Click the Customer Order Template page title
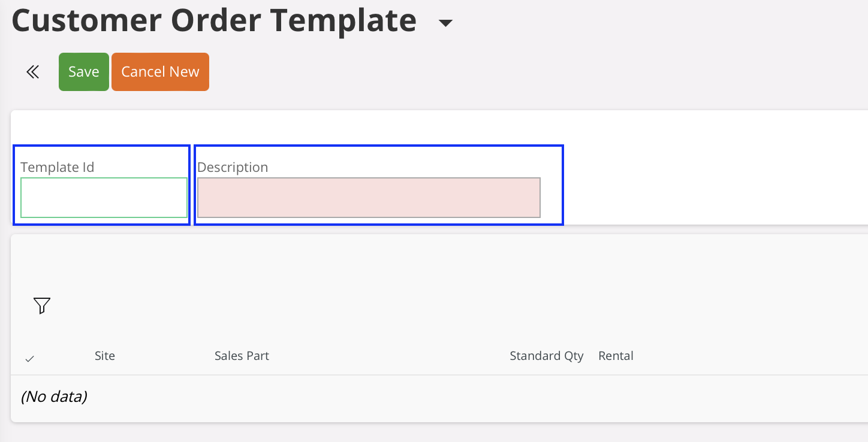Viewport: 868px width, 442px height. coord(214,20)
